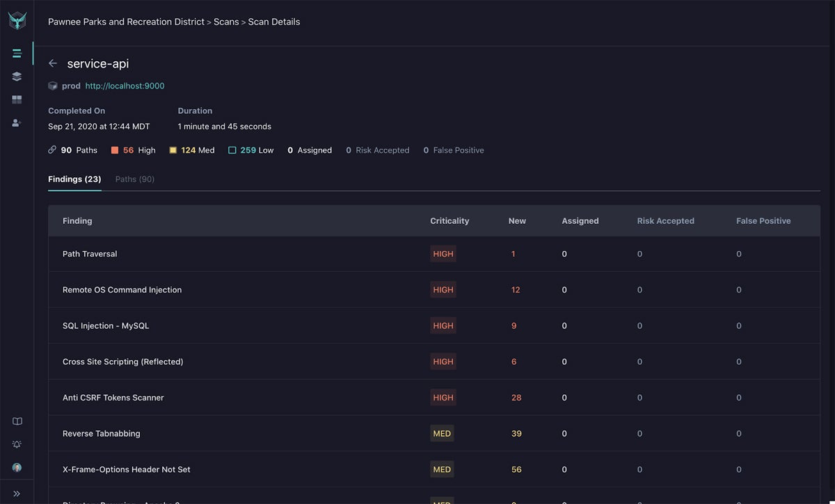This screenshot has width=835, height=504.
Task: Toggle the 259 Low severity filter
Action: (x=250, y=149)
